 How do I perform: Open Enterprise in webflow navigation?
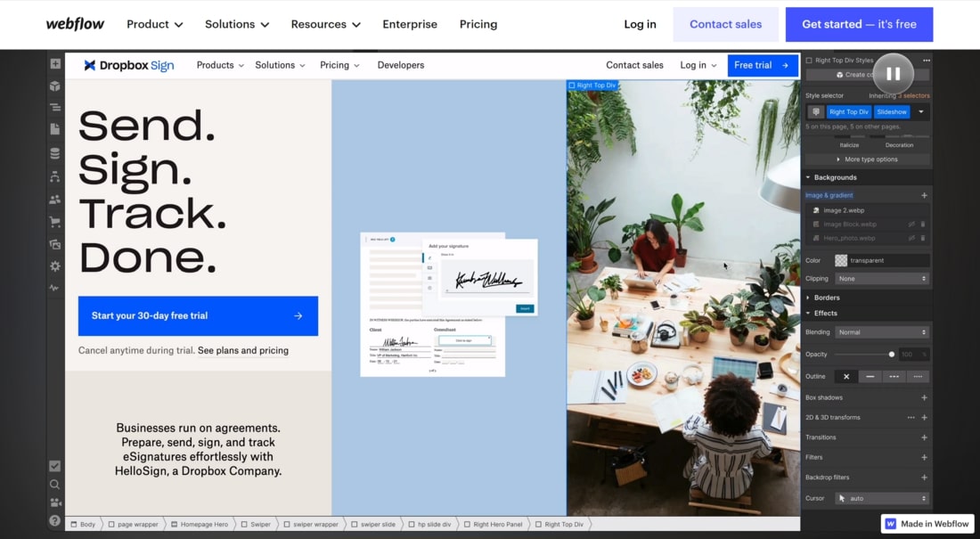[x=410, y=24]
